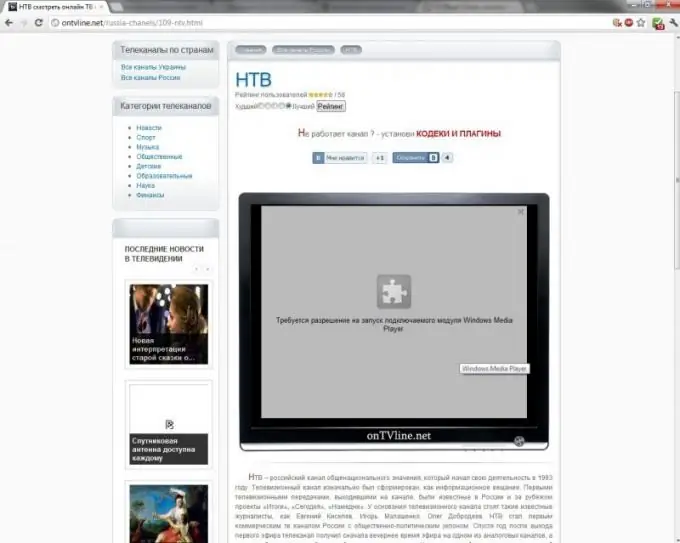Open a new tab next to the НТВ tab

(x=116, y=7)
